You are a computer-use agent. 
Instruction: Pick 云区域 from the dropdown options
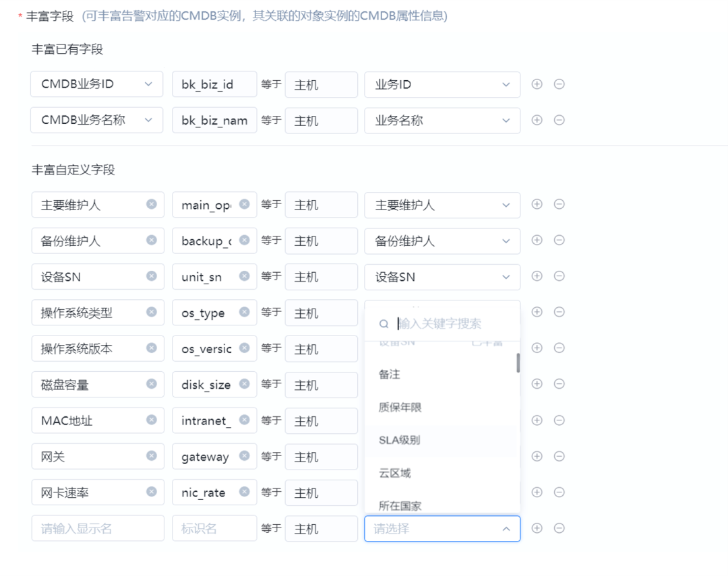pyautogui.click(x=395, y=473)
